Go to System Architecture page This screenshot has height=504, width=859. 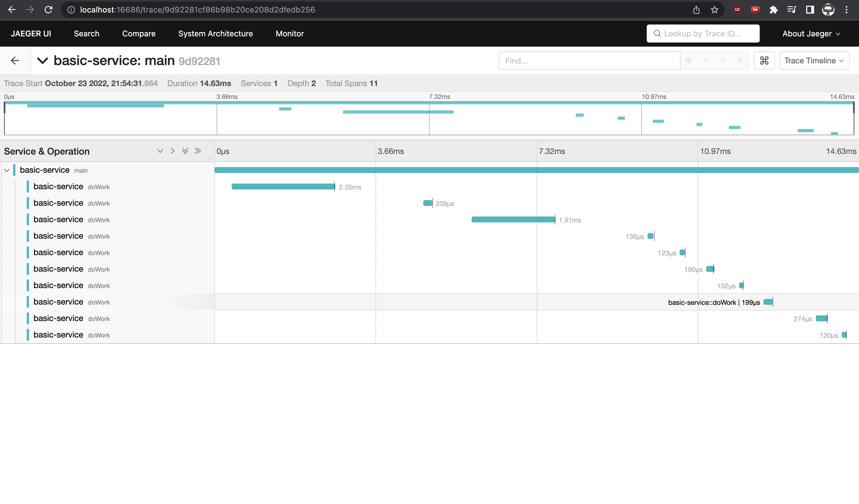coord(215,34)
